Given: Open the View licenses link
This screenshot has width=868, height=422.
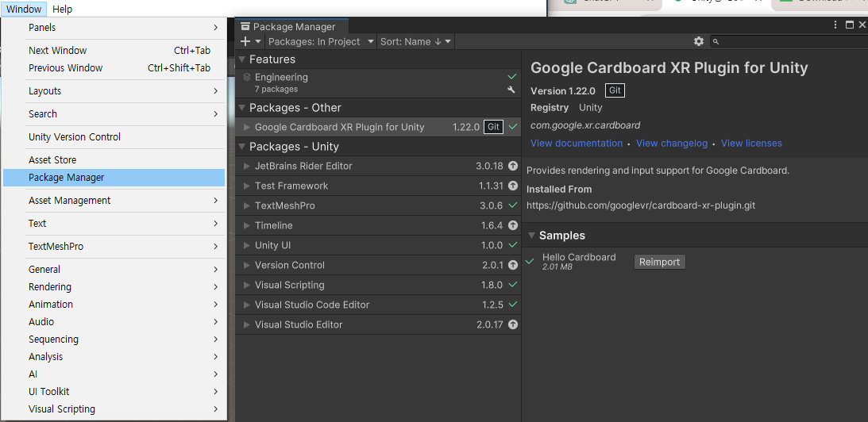Looking at the screenshot, I should (x=751, y=144).
